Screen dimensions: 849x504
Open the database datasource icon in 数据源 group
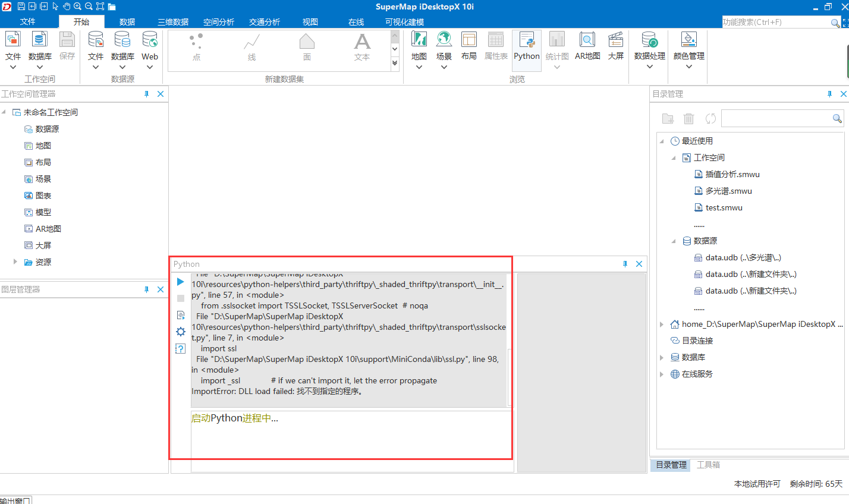click(122, 39)
